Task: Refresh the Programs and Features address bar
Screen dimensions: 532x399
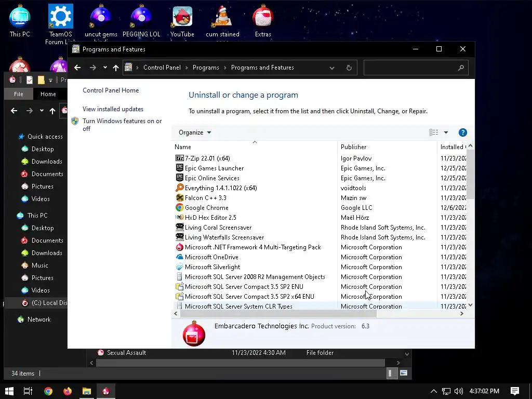Action: click(x=349, y=68)
